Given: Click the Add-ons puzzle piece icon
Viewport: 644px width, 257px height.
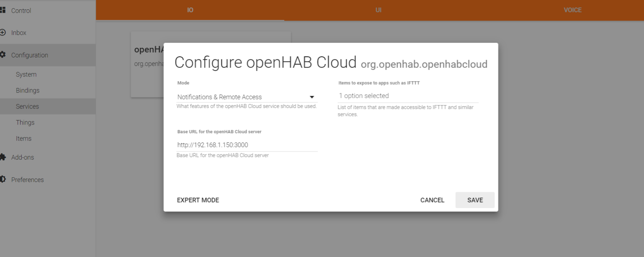Looking at the screenshot, I should point(3,157).
